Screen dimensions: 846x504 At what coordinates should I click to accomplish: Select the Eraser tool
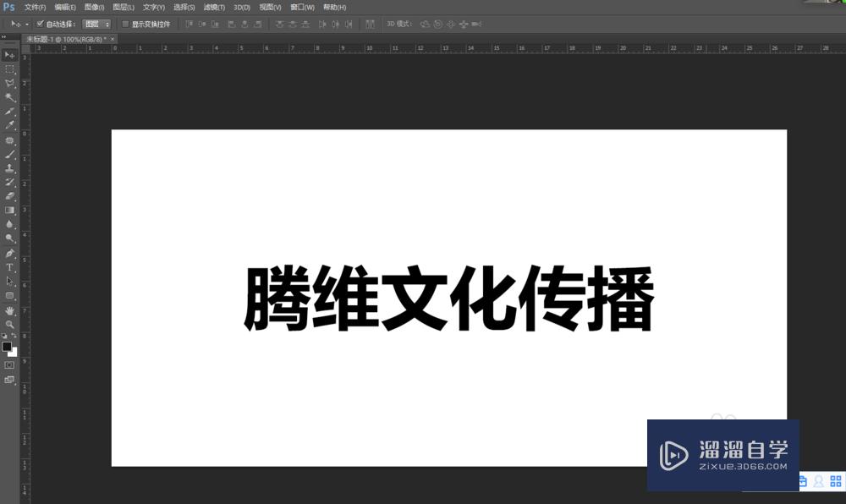(x=9, y=196)
